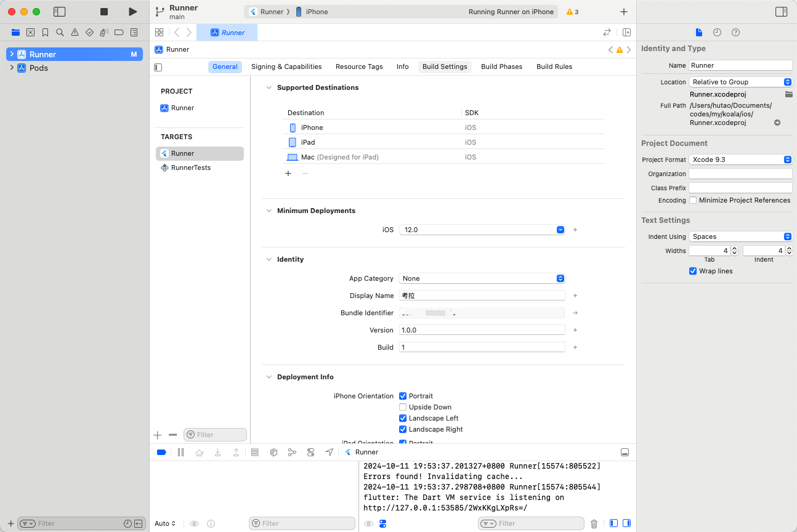This screenshot has height=532, width=797.
Task: Switch to the Signing & Capabilities tab
Action: click(286, 66)
